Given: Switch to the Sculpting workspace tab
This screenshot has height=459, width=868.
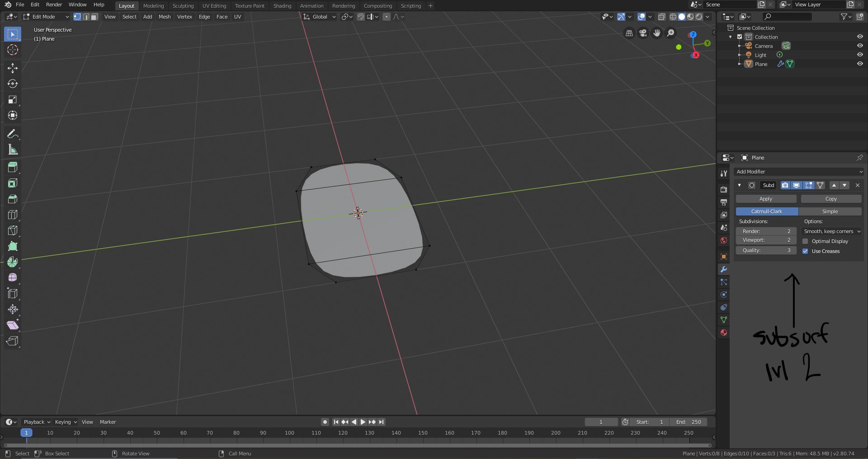Looking at the screenshot, I should coord(183,6).
